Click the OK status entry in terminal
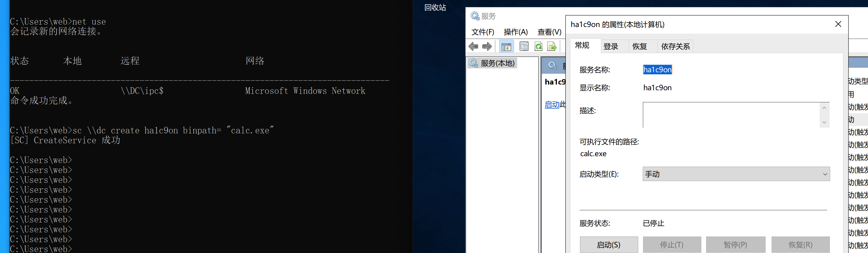868x253 pixels. 15,91
